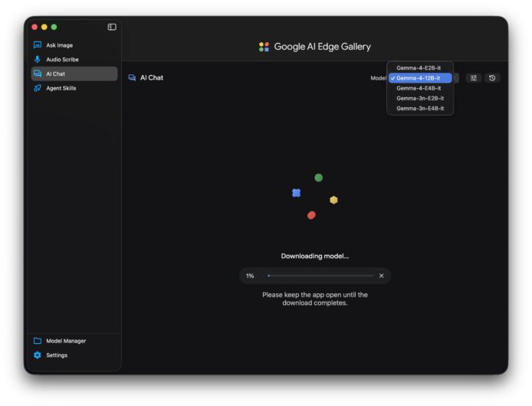Open Settings page
This screenshot has width=532, height=406.
(74, 355)
